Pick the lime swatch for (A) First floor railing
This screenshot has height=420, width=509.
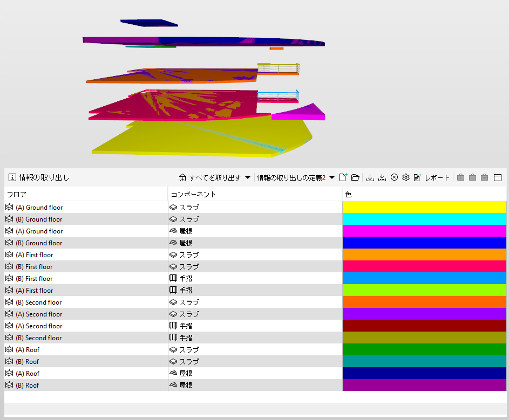point(424,290)
